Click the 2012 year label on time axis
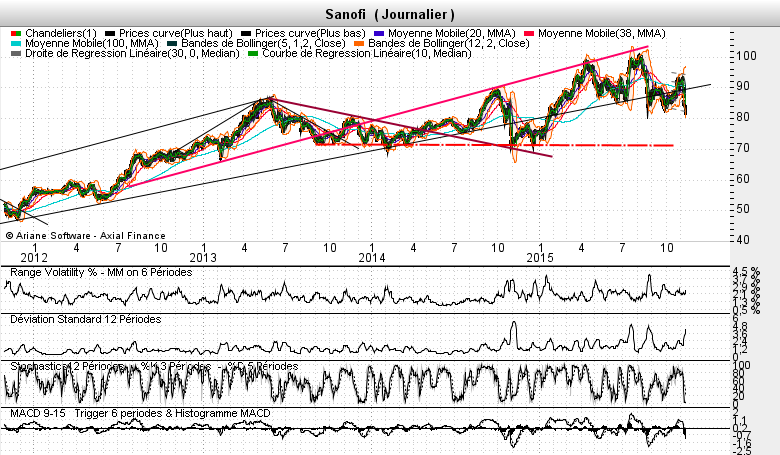 click(x=34, y=258)
